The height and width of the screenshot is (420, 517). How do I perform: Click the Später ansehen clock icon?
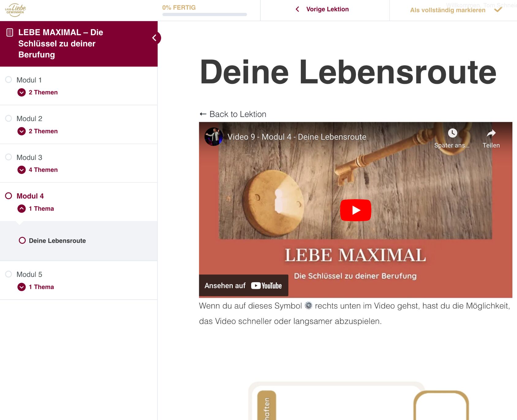[x=452, y=133]
